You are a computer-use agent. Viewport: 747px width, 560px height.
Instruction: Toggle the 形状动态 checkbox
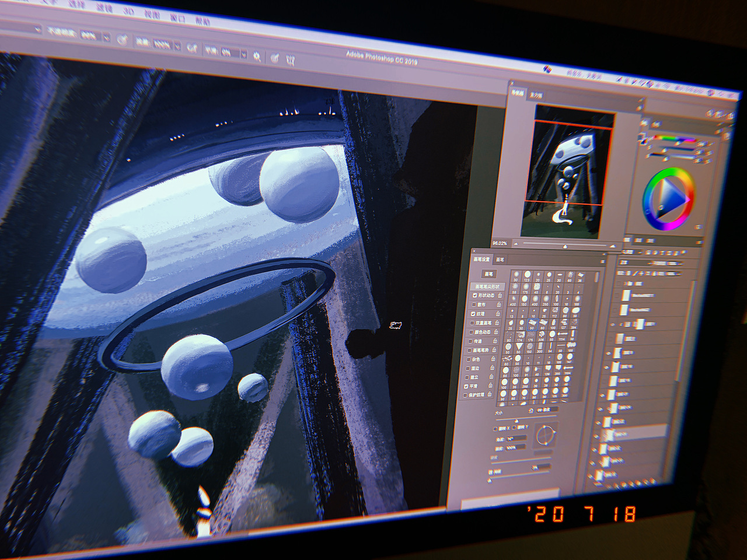click(x=474, y=296)
